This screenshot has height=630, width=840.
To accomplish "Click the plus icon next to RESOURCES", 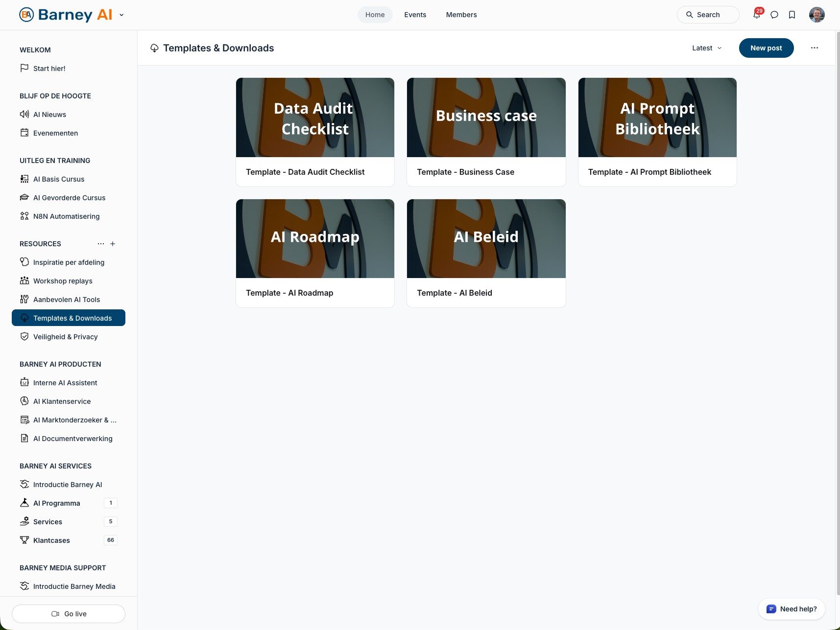I will (x=113, y=244).
